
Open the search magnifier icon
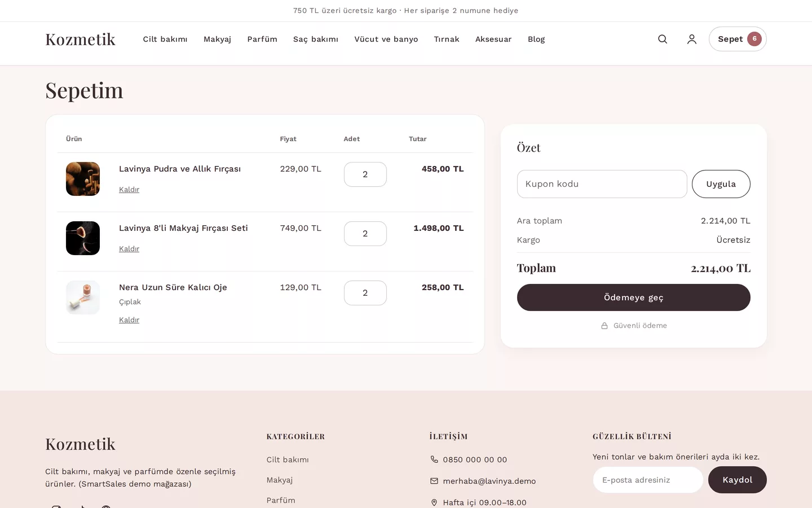click(x=663, y=39)
